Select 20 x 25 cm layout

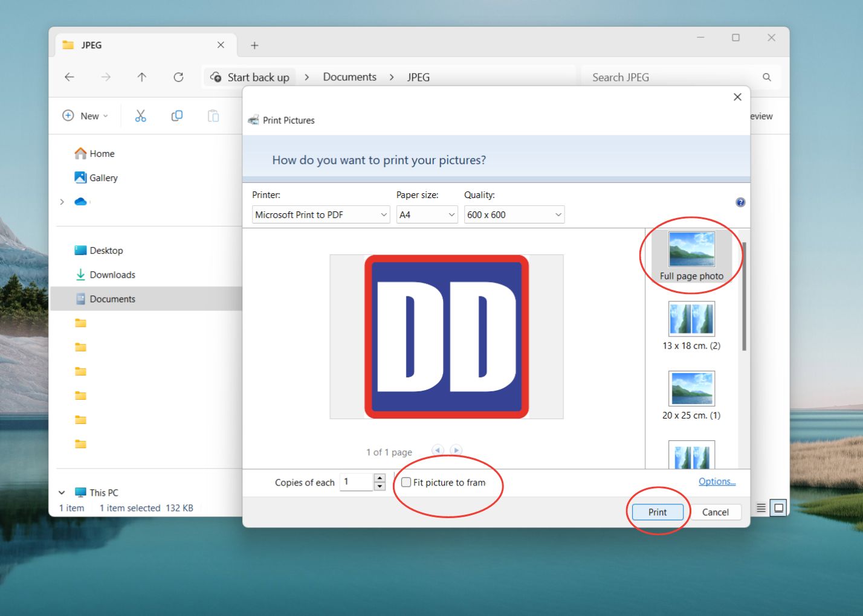(691, 396)
